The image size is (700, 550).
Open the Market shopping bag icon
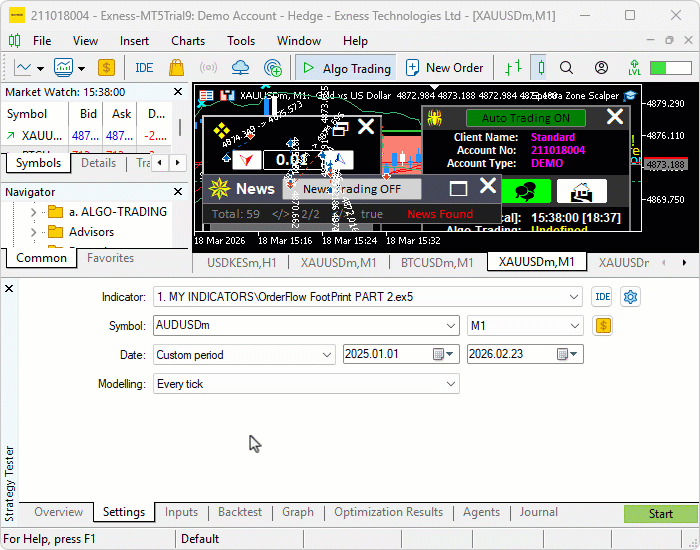176,68
